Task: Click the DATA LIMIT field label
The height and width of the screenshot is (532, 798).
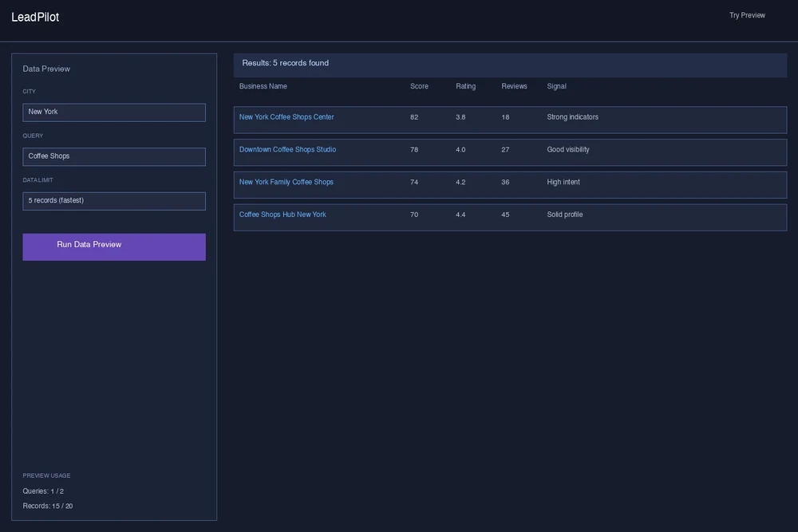Action: tap(38, 180)
